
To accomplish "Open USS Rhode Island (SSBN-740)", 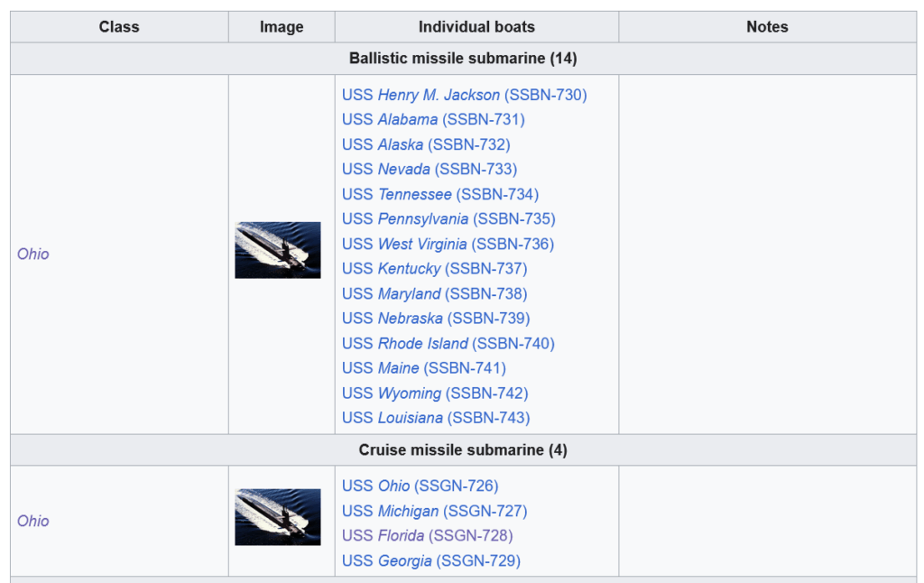I will click(x=448, y=343).
